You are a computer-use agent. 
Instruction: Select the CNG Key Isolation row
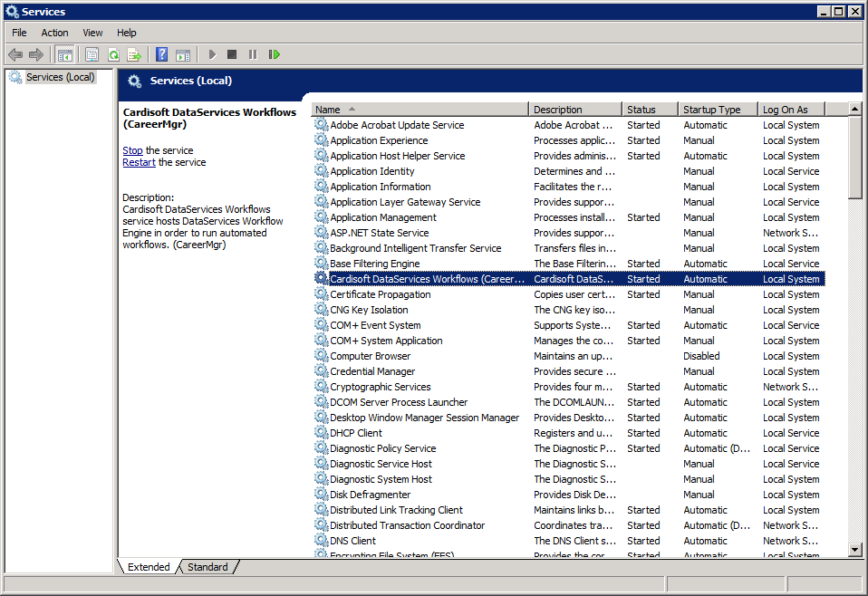569,310
